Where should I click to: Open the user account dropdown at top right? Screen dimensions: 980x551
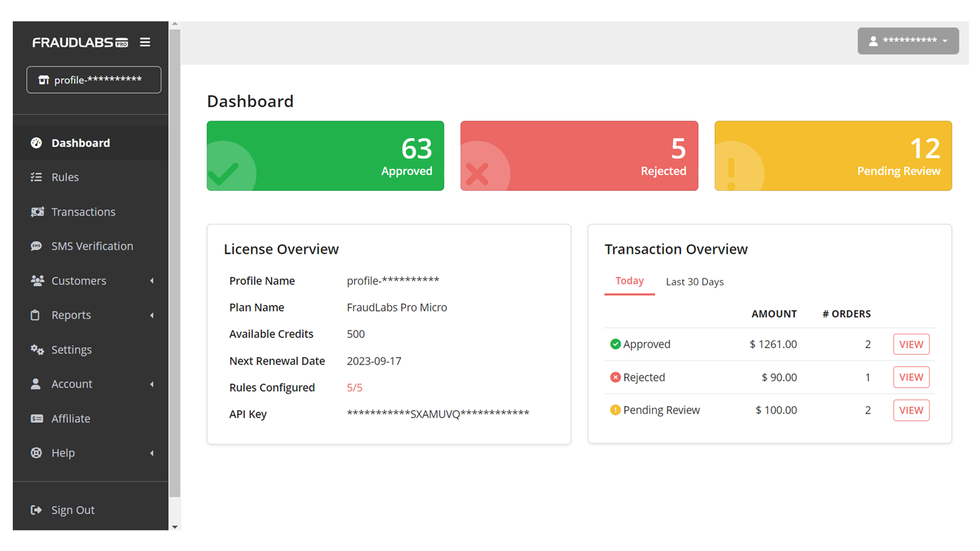(908, 40)
